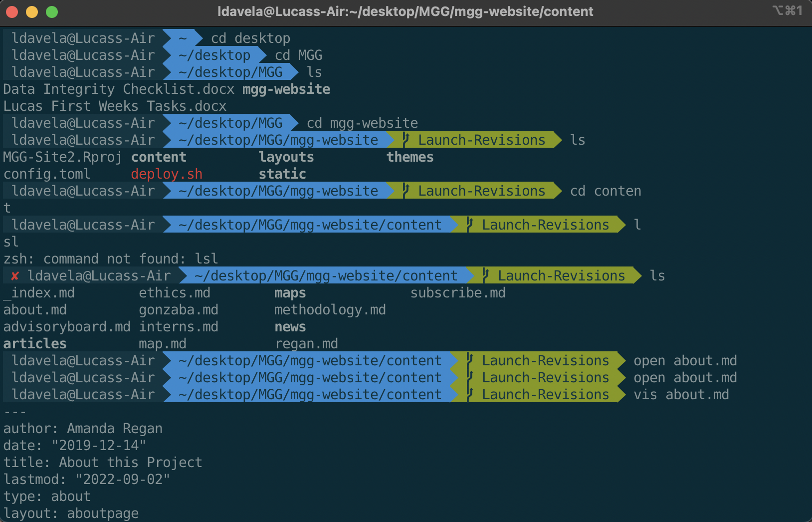812x522 pixels.
Task: Click the 'zsh: command not found' error line
Action: click(110, 259)
